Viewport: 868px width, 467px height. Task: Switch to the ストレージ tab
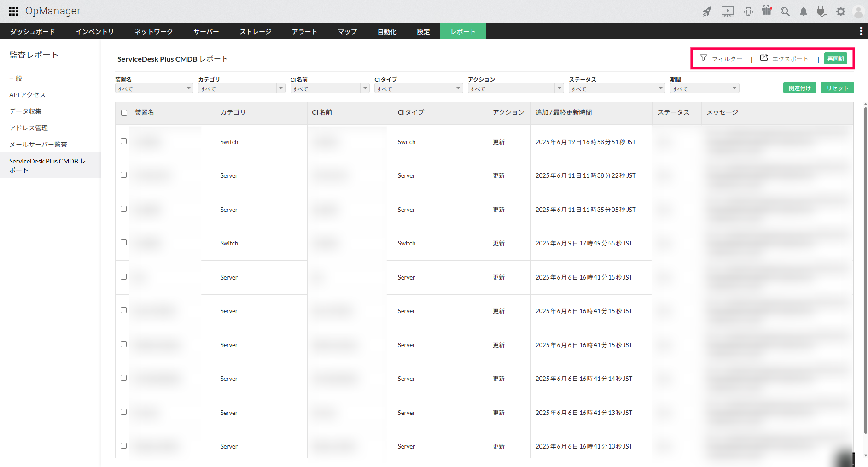(256, 31)
